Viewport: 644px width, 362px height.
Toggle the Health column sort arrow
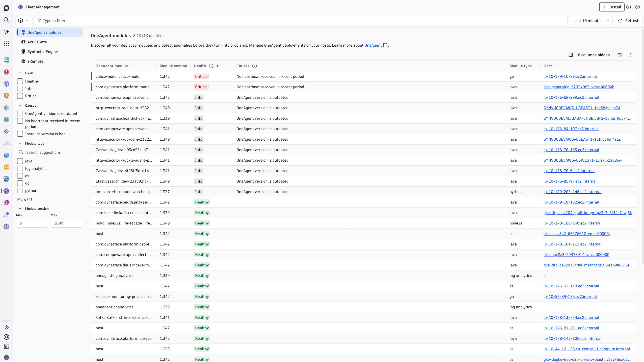(x=218, y=66)
